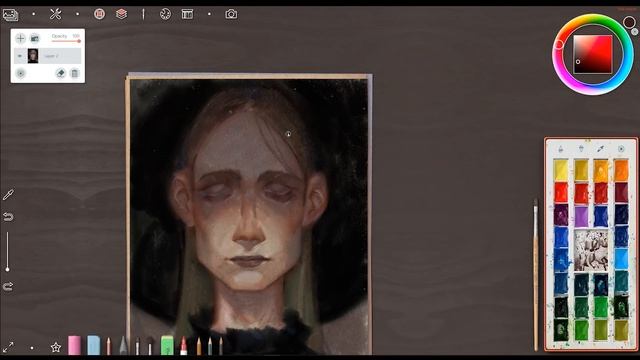Click the undo arrow
This screenshot has width=640, height=360.
pos(8,217)
